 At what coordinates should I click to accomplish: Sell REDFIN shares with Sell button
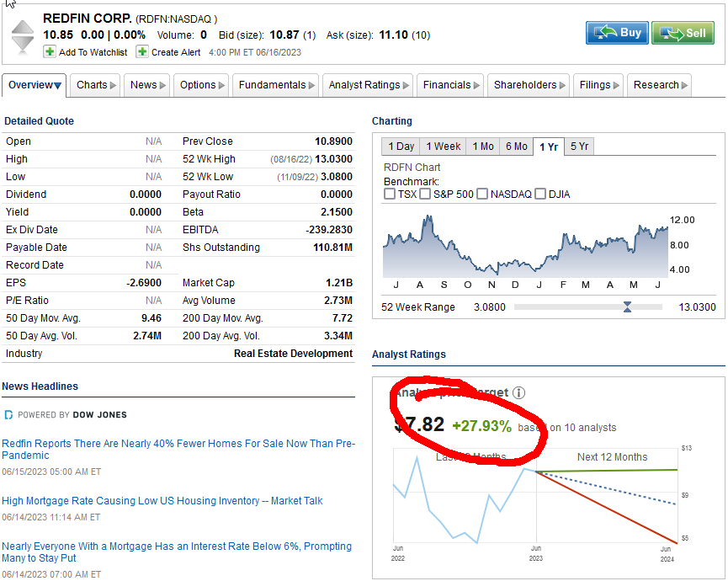[x=683, y=33]
